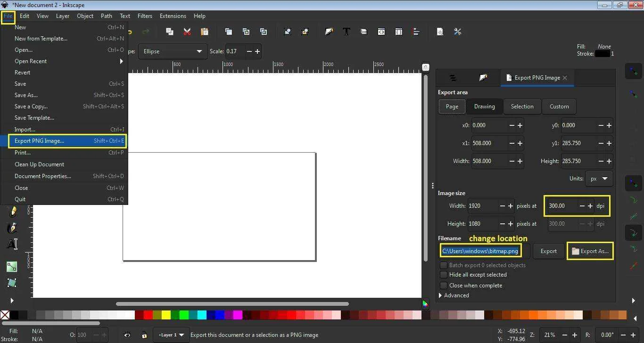Open Align and Distribute icon
The height and width of the screenshot is (343, 644).
click(416, 32)
